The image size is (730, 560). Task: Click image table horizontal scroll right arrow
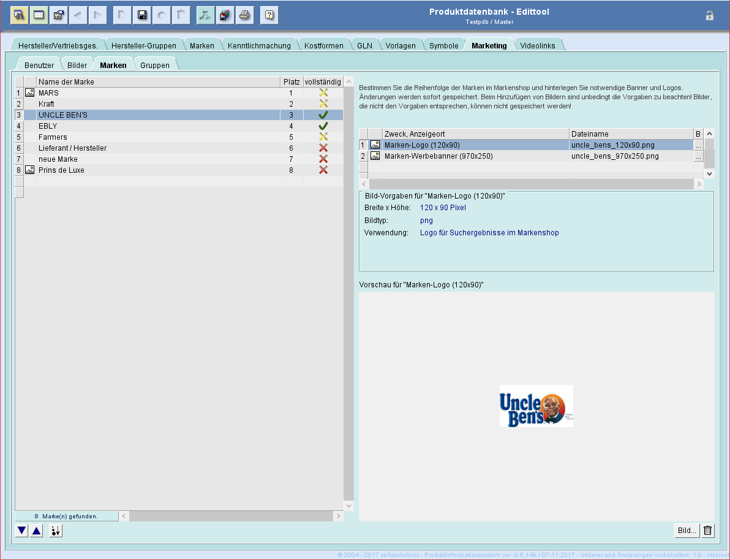pos(699,184)
